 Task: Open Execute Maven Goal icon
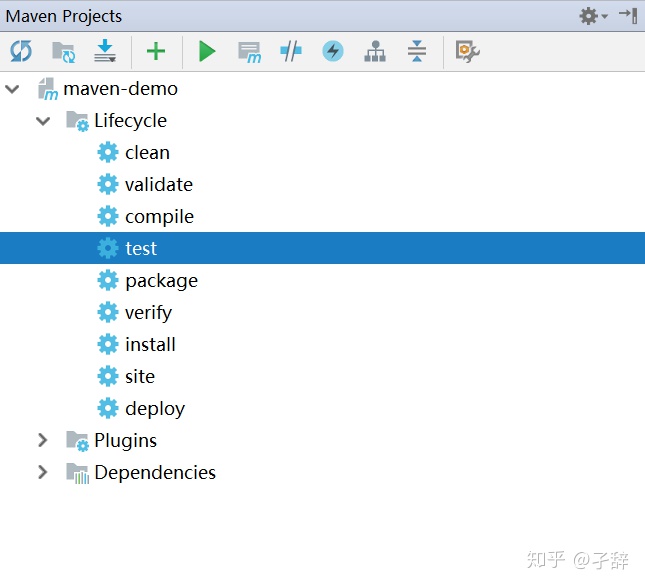250,52
